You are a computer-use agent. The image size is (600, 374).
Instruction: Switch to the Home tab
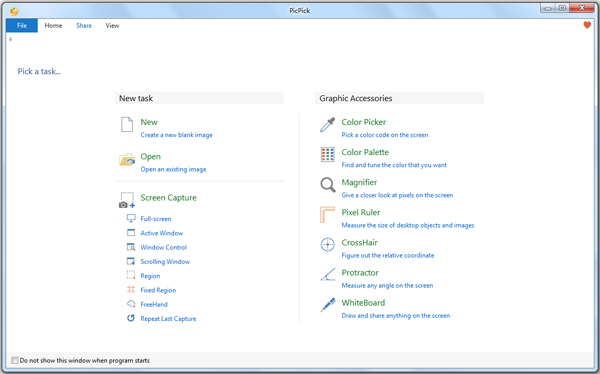[53, 25]
